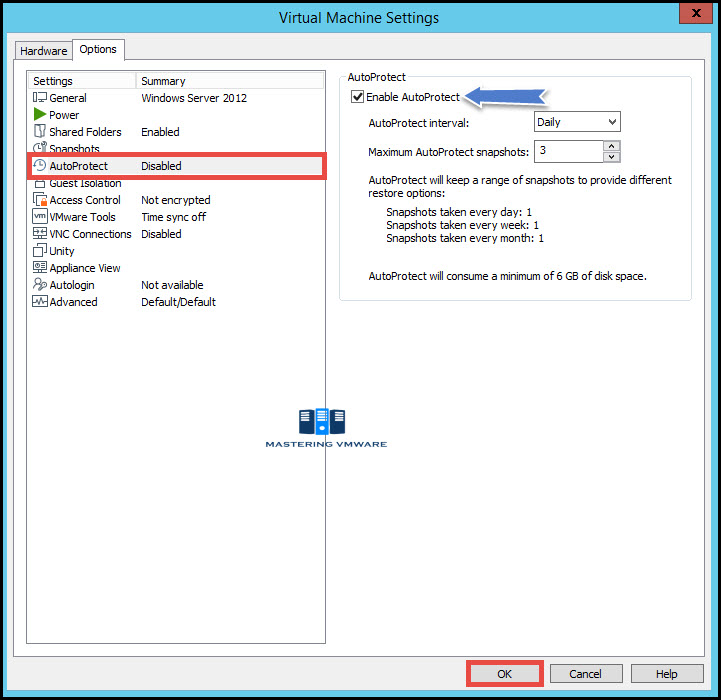Click the 'Not available' Autologin summary
Viewport: 721px width, 700px height.
pos(172,285)
